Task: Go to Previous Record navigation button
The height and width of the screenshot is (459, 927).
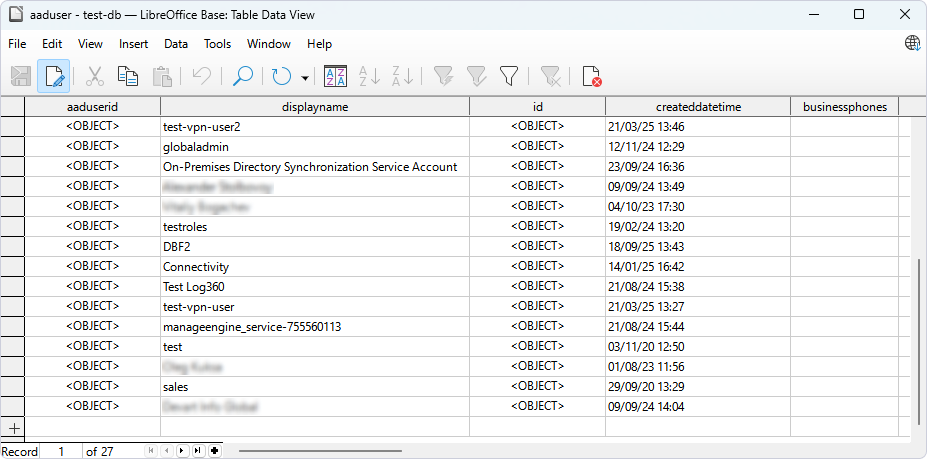Action: (x=167, y=451)
